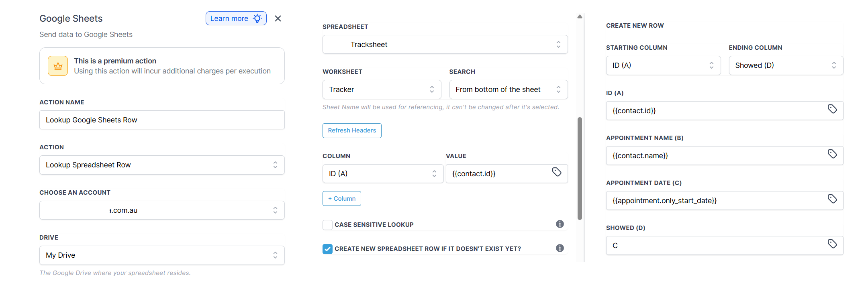
Task: Click the premium action crown icon
Action: coord(57,66)
